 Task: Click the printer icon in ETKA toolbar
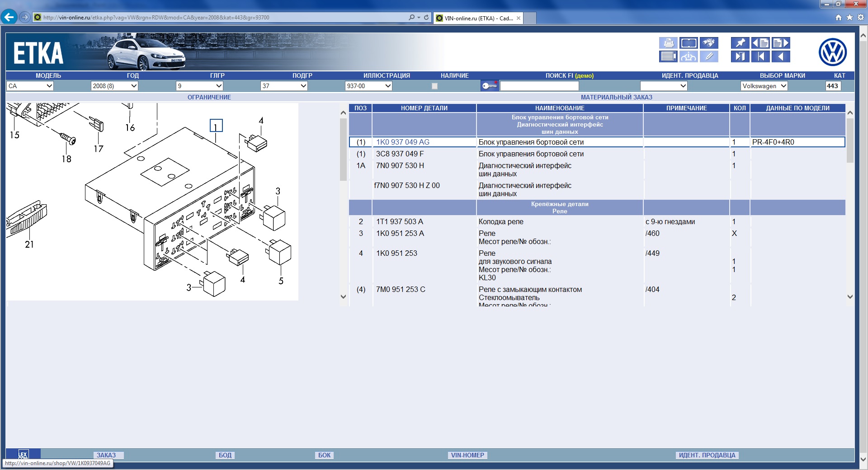(668, 43)
